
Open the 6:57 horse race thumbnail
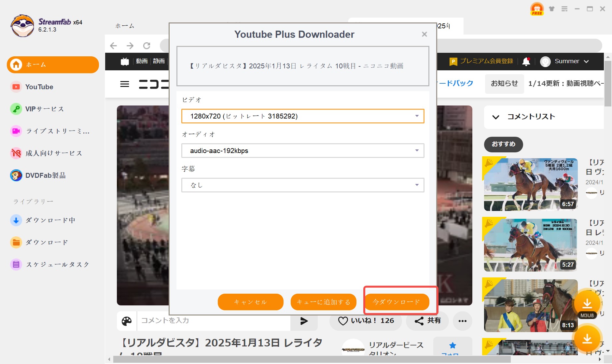(x=531, y=185)
